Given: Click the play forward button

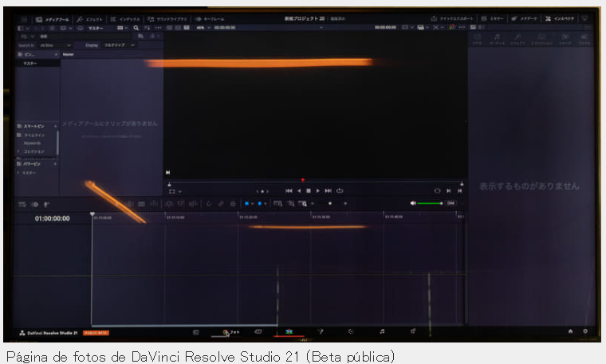Looking at the screenshot, I should [x=317, y=190].
